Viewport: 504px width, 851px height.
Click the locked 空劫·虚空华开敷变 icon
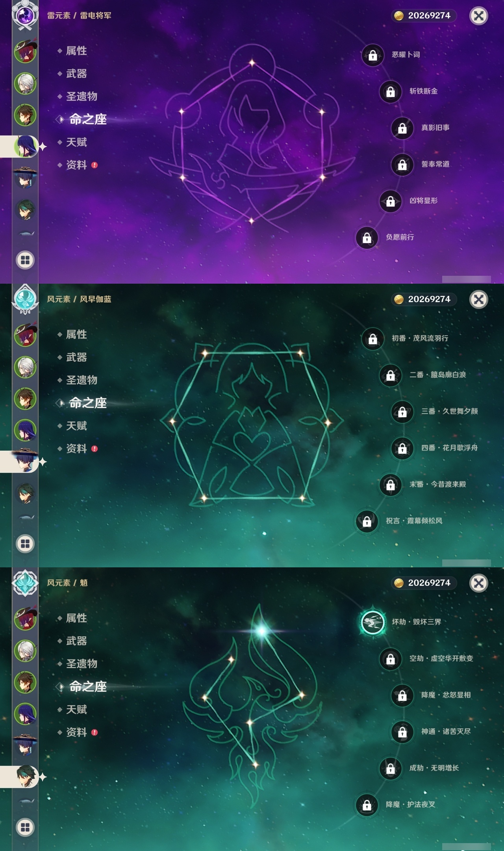(x=390, y=659)
